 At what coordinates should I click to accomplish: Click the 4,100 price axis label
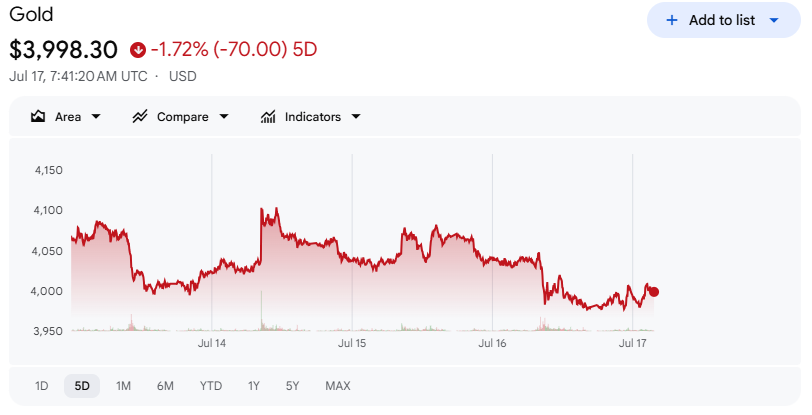coord(49,210)
